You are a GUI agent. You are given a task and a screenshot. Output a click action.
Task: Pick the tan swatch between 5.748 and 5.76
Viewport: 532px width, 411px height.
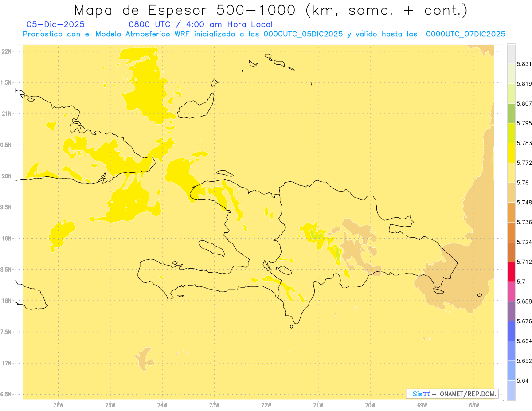pyautogui.click(x=511, y=192)
